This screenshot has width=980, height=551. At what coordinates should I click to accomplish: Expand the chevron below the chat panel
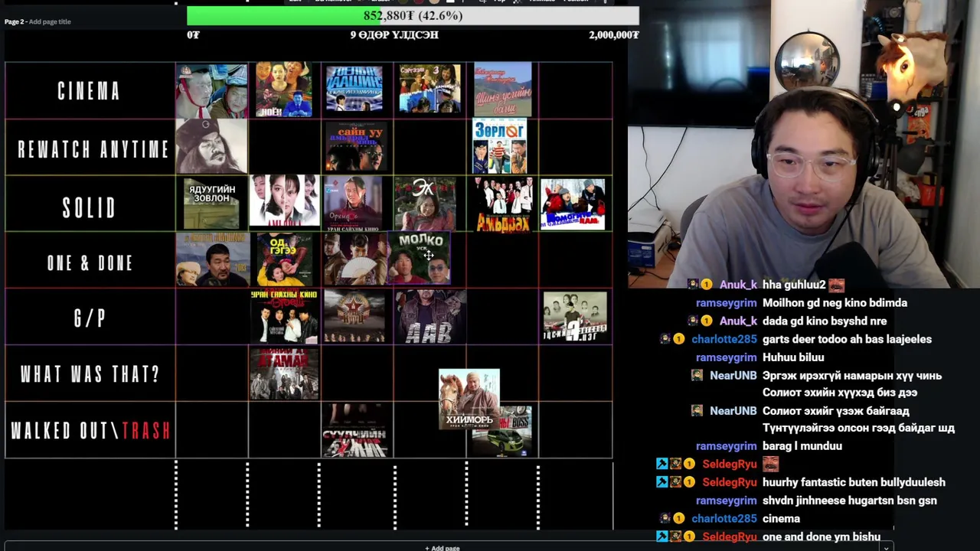tap(886, 547)
